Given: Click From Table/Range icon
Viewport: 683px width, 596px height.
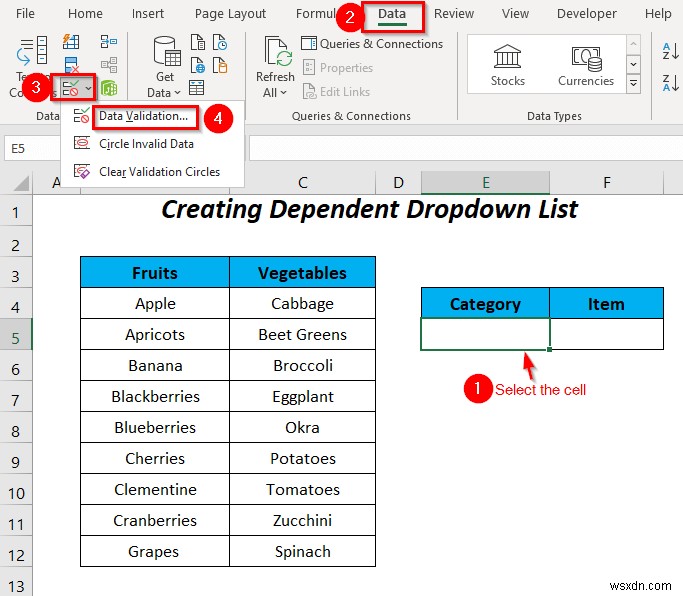Looking at the screenshot, I should tap(196, 88).
